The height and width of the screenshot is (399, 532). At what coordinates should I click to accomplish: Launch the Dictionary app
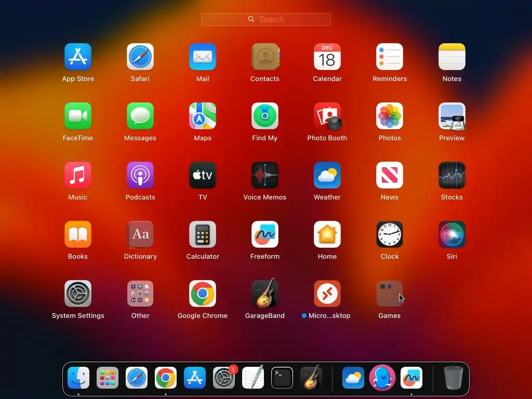(x=140, y=234)
